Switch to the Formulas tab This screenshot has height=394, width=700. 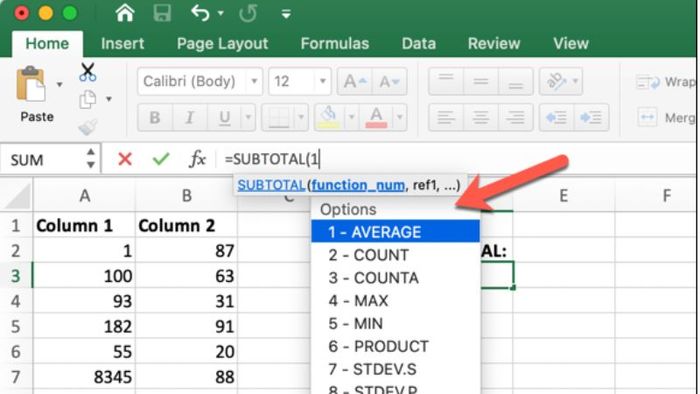(335, 43)
